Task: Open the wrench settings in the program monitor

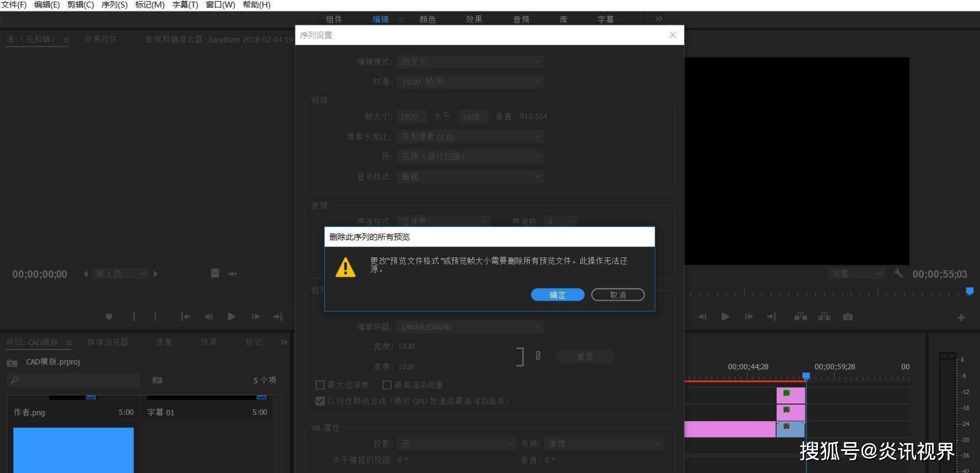Action: point(898,273)
